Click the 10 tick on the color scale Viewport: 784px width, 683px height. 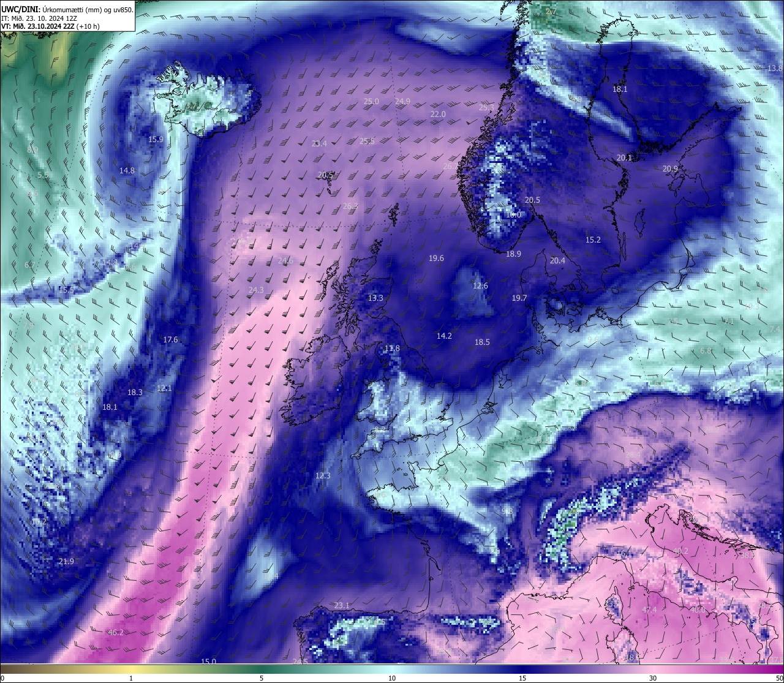(x=392, y=678)
